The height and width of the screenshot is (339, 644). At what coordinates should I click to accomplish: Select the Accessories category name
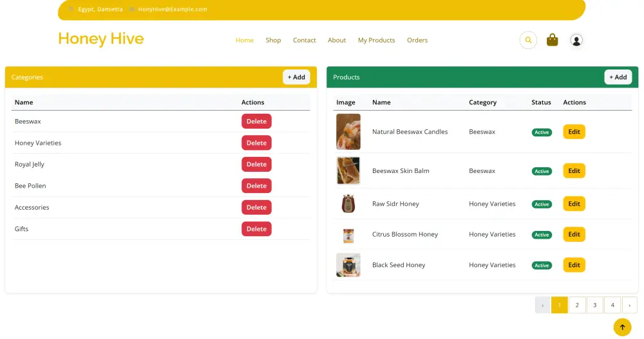coord(32,207)
